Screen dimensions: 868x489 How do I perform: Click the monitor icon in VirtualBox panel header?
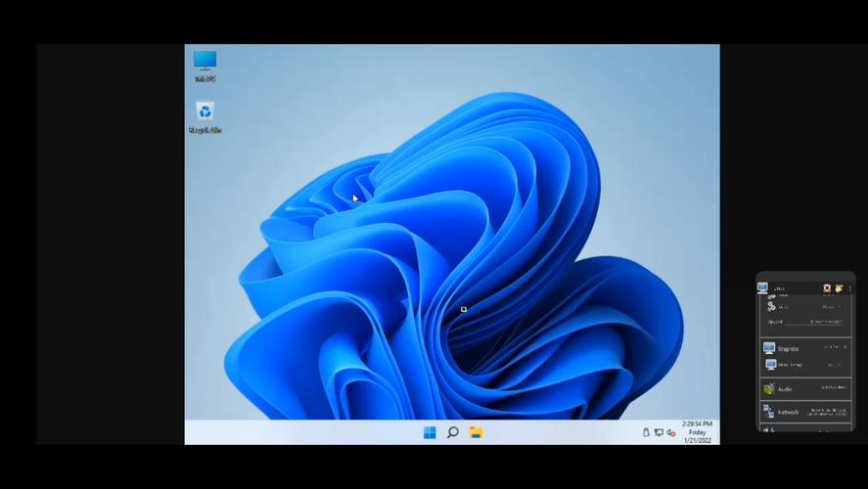(x=763, y=288)
